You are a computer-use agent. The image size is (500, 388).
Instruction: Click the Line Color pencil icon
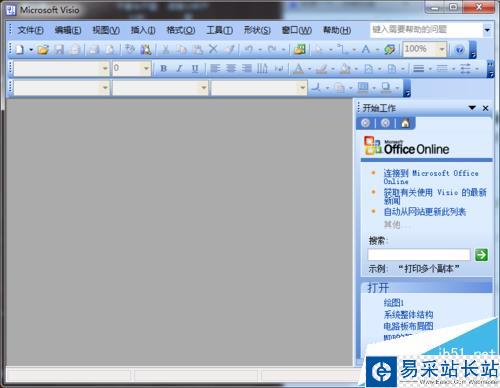[322, 69]
